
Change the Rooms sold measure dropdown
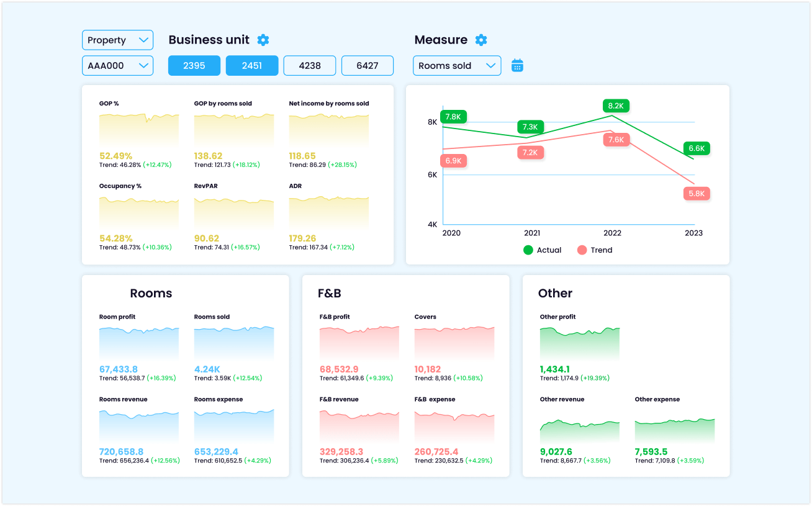pyautogui.click(x=457, y=66)
